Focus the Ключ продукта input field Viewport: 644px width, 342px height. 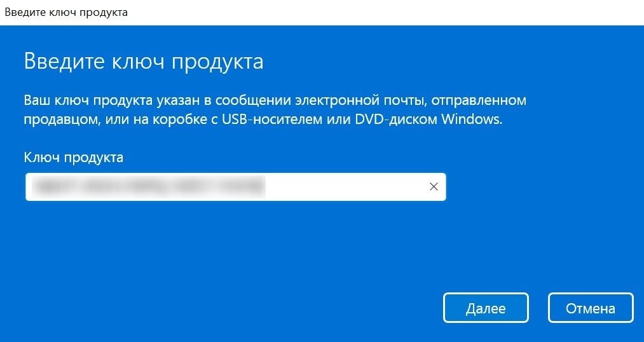pyautogui.click(x=236, y=187)
